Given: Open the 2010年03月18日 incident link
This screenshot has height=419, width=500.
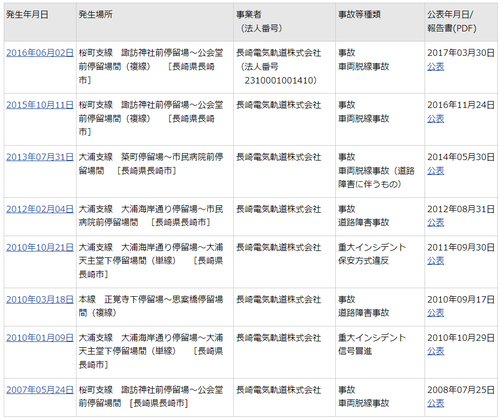Looking at the screenshot, I should pos(40,299).
